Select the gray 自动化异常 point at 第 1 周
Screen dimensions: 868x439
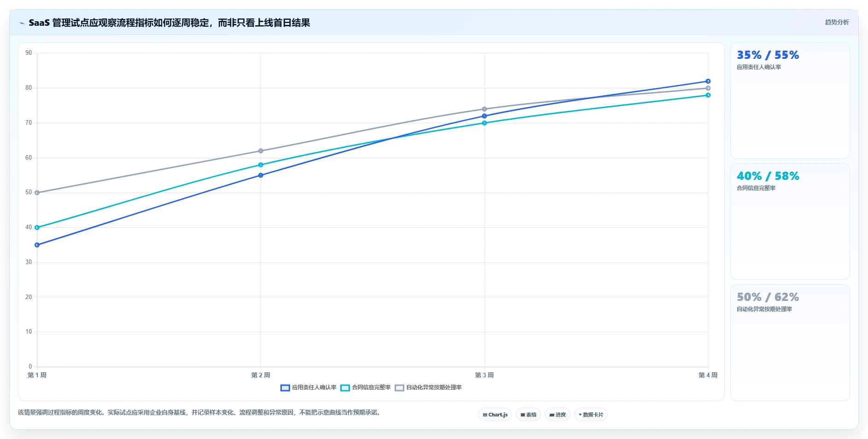click(37, 192)
